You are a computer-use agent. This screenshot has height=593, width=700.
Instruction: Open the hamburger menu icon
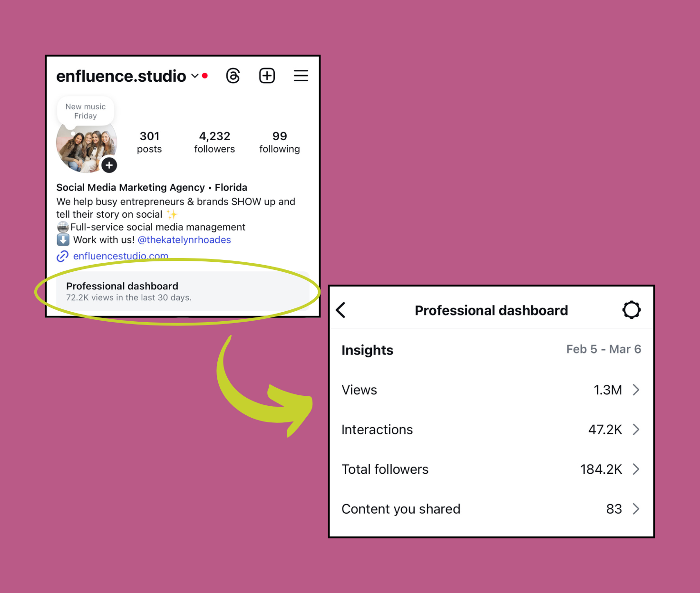[x=301, y=76]
